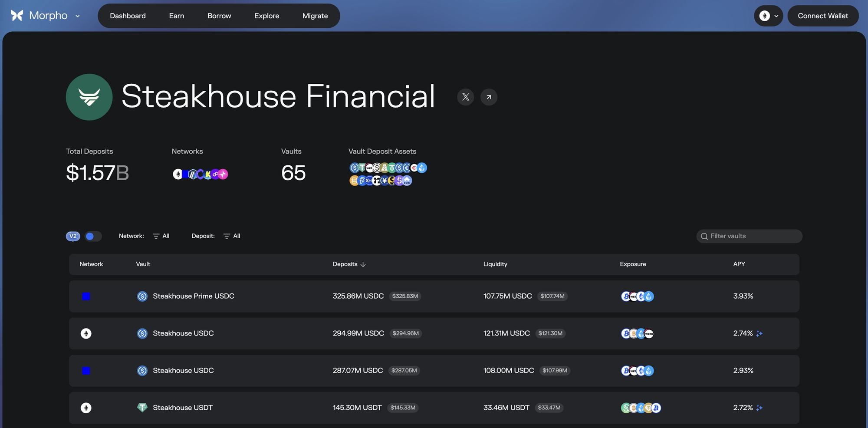Click the Ethereum icon in the 294.99M USDC row

(x=86, y=333)
